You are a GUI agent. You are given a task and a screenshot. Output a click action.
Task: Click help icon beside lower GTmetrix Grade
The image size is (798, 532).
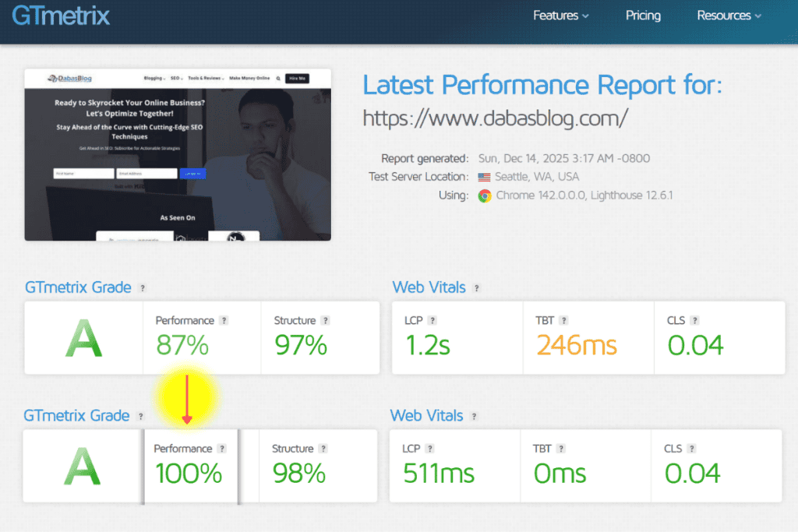pyautogui.click(x=140, y=416)
